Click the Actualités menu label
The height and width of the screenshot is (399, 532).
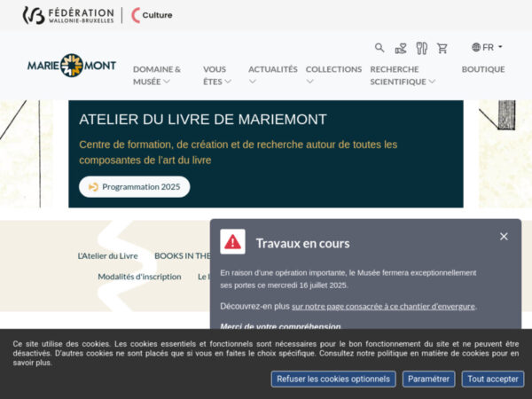coord(273,69)
